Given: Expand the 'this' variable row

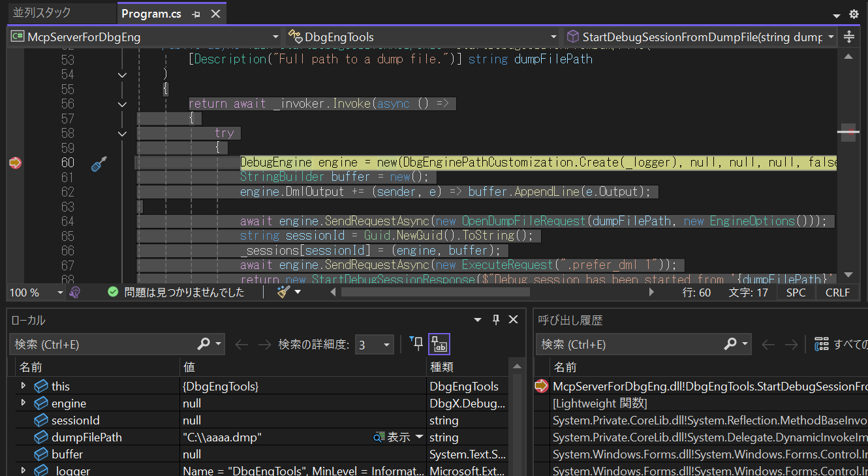Looking at the screenshot, I should coord(23,386).
